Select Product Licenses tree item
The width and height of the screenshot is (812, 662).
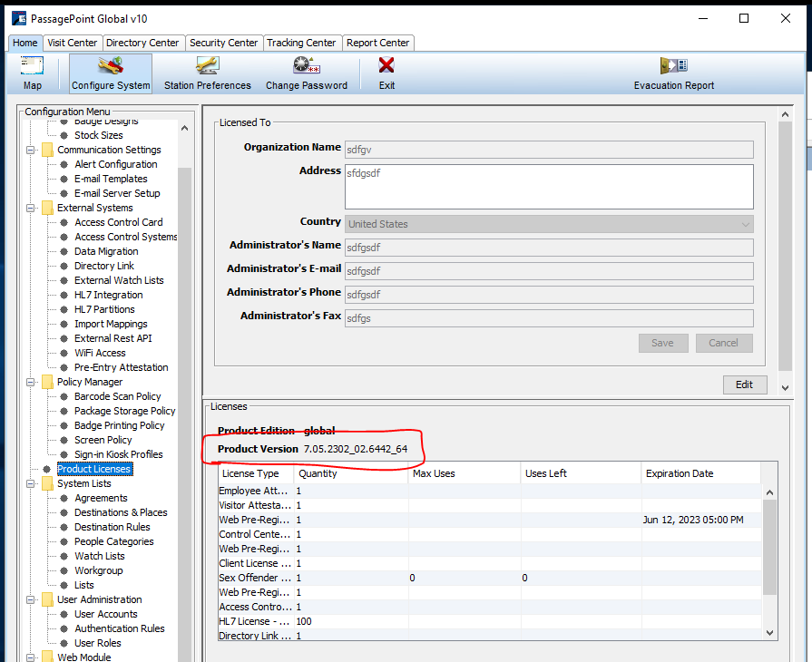point(94,469)
